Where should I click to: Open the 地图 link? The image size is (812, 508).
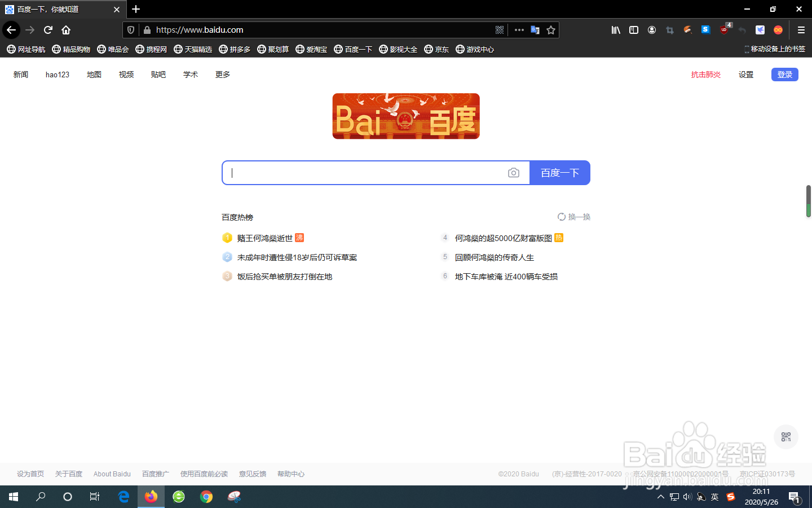click(94, 75)
